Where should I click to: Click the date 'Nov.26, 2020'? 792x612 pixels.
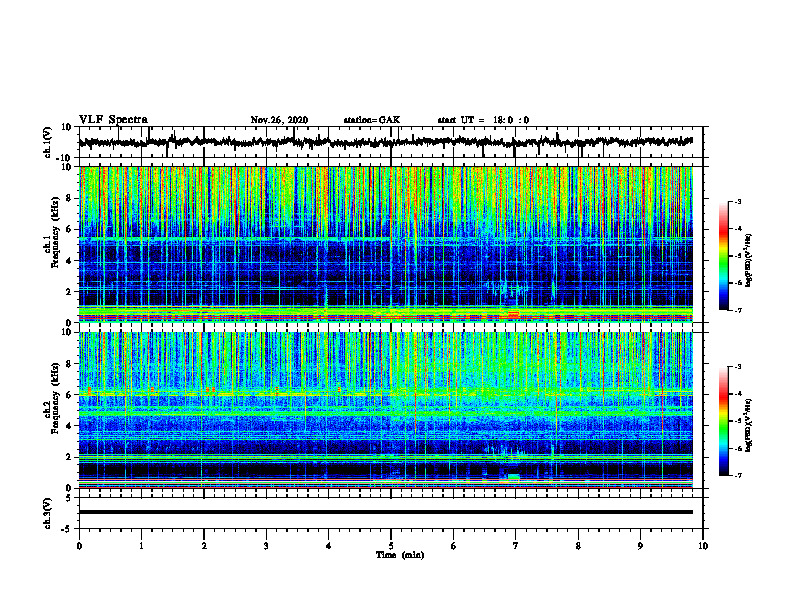click(279, 120)
